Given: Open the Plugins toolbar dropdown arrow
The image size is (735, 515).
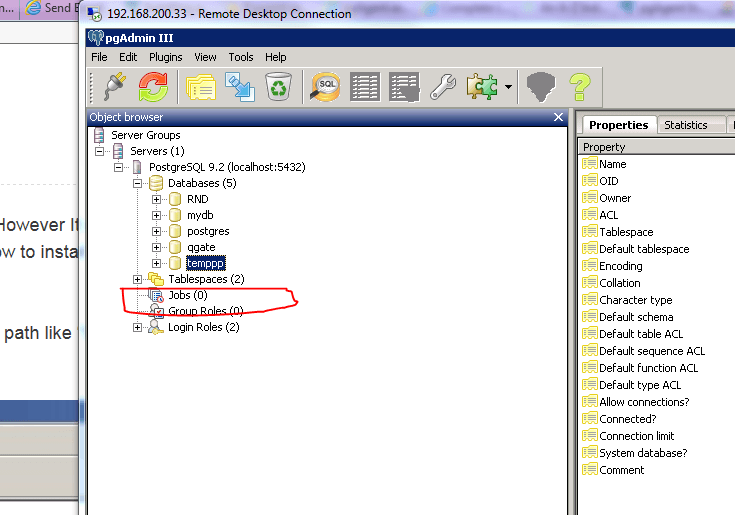Looking at the screenshot, I should (508, 88).
